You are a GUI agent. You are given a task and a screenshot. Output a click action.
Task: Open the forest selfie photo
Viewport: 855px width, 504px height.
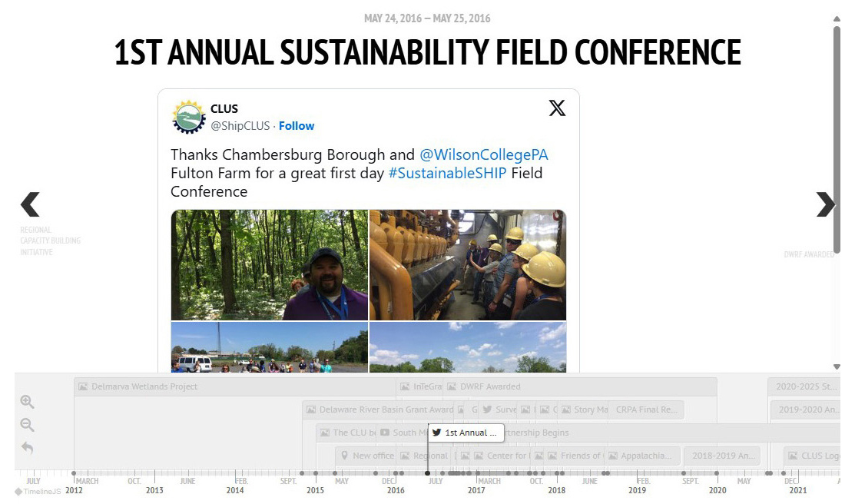pyautogui.click(x=270, y=265)
